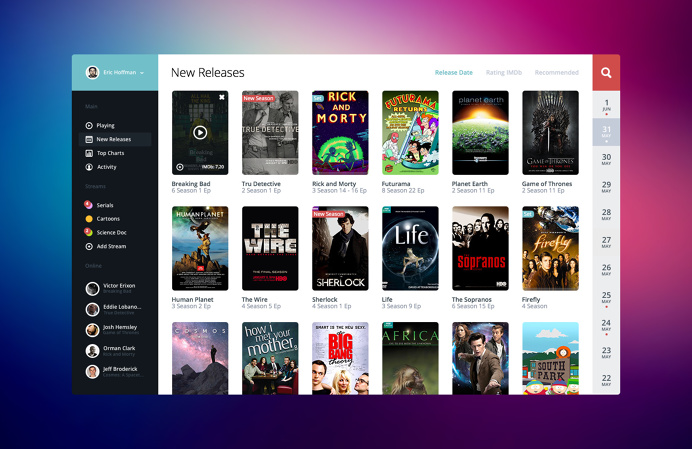
Task: Open The Sopranos poster
Action: 480,249
